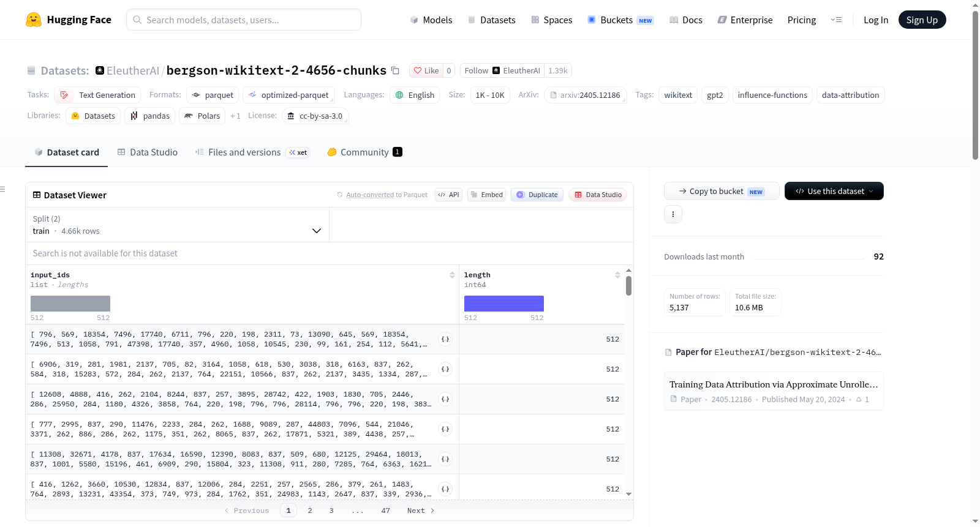Viewport: 980px width, 527px height.
Task: Click the wikitext tag
Action: pyautogui.click(x=678, y=95)
